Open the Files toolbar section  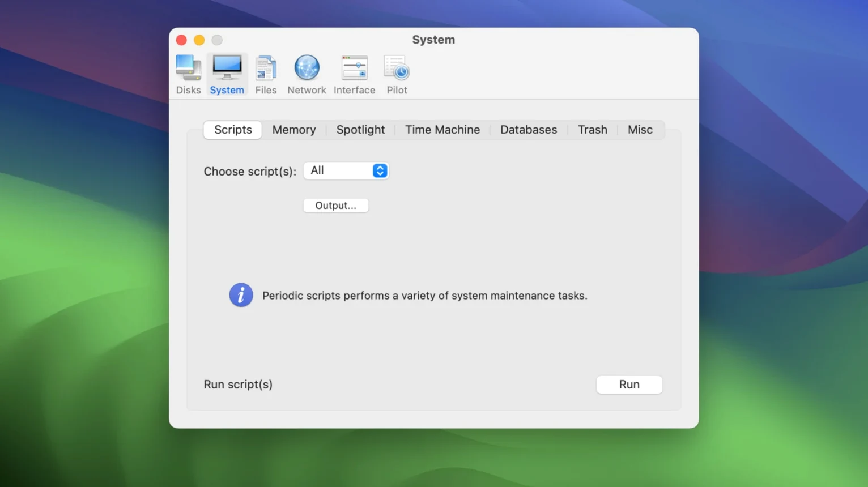(x=266, y=75)
